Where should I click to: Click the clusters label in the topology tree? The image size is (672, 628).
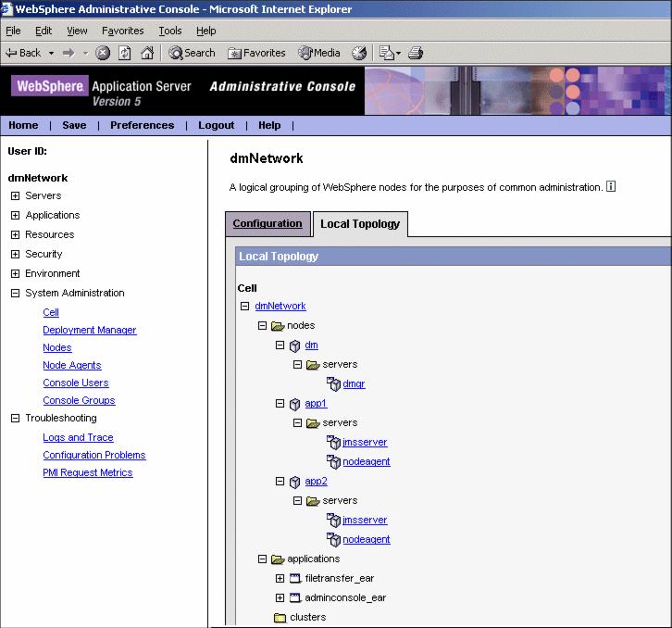click(x=307, y=618)
